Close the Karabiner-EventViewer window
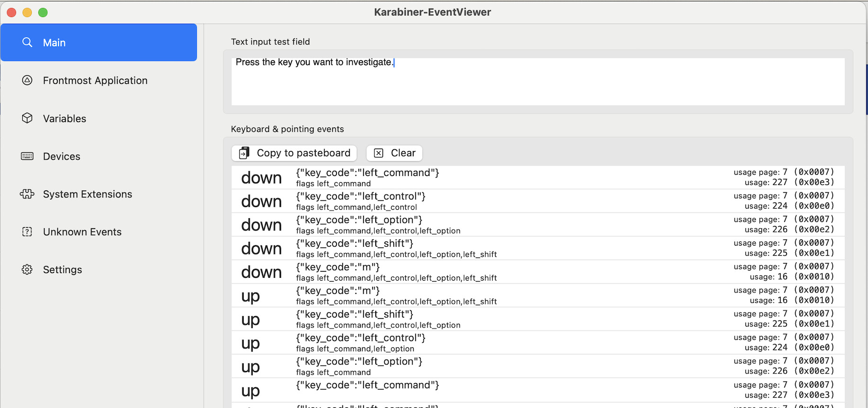The image size is (868, 408). pos(12,12)
